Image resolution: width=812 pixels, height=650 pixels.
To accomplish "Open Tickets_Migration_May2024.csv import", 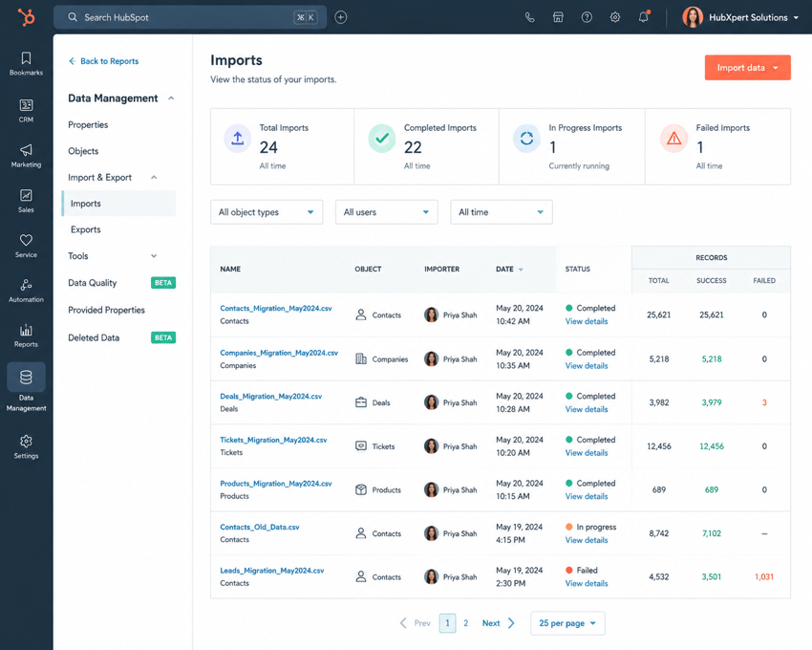I will click(x=273, y=440).
